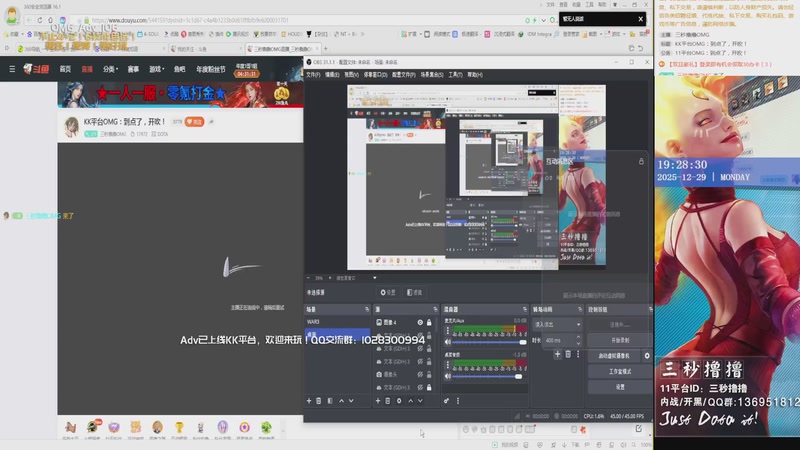The width and height of the screenshot is (800, 450).
Task: Remove scene transition with trash icon
Action: click(x=568, y=354)
